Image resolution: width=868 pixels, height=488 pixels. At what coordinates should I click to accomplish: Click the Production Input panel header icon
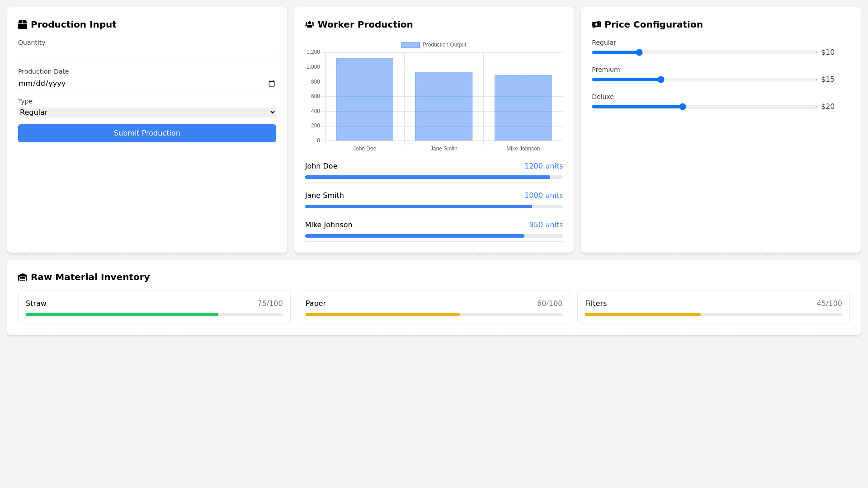pos(22,24)
